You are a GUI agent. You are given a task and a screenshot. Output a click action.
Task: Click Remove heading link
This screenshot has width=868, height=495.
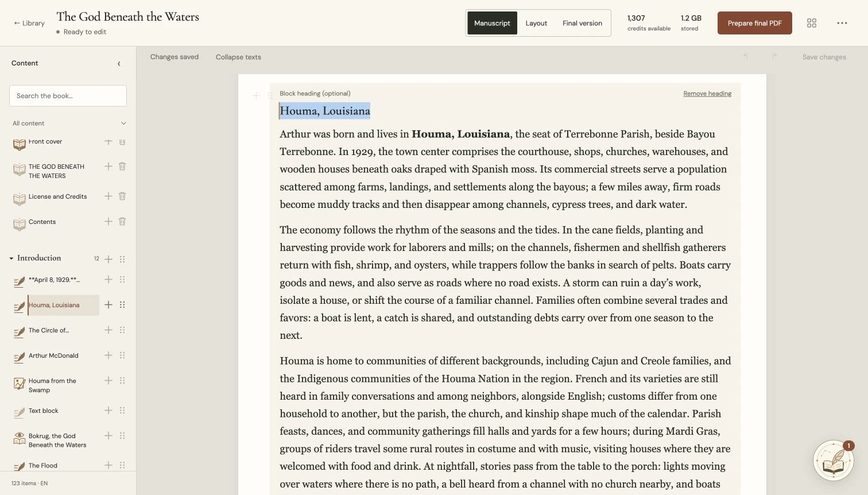click(x=707, y=94)
